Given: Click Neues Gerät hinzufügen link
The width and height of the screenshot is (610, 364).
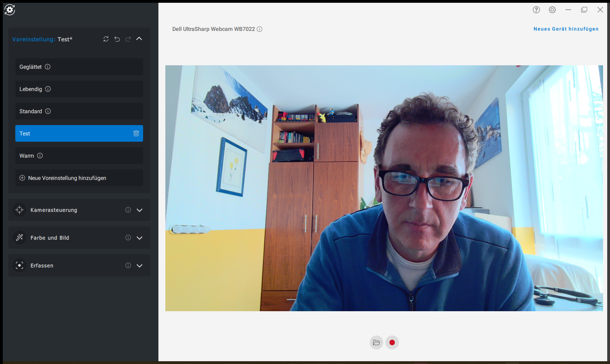Looking at the screenshot, I should click(x=566, y=29).
